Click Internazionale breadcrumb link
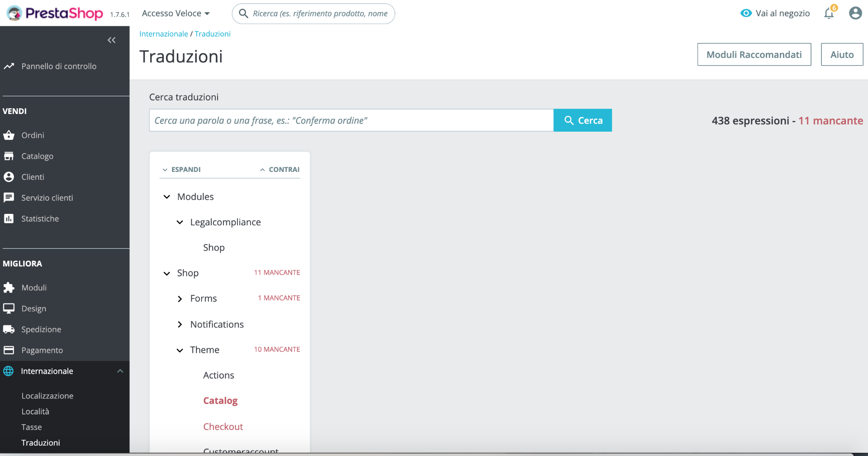 164,34
